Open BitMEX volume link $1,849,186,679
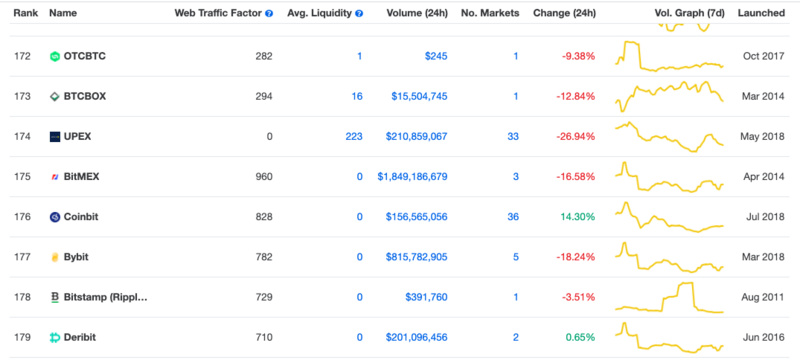 (412, 177)
